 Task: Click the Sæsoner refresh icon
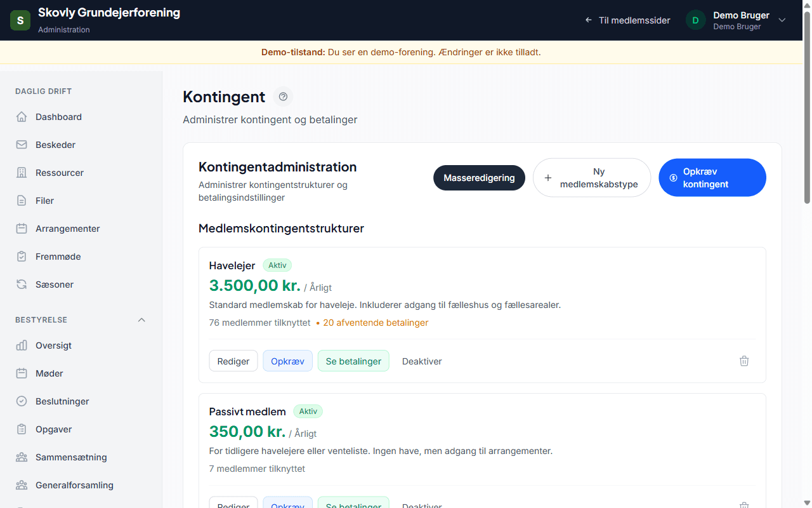coord(22,284)
